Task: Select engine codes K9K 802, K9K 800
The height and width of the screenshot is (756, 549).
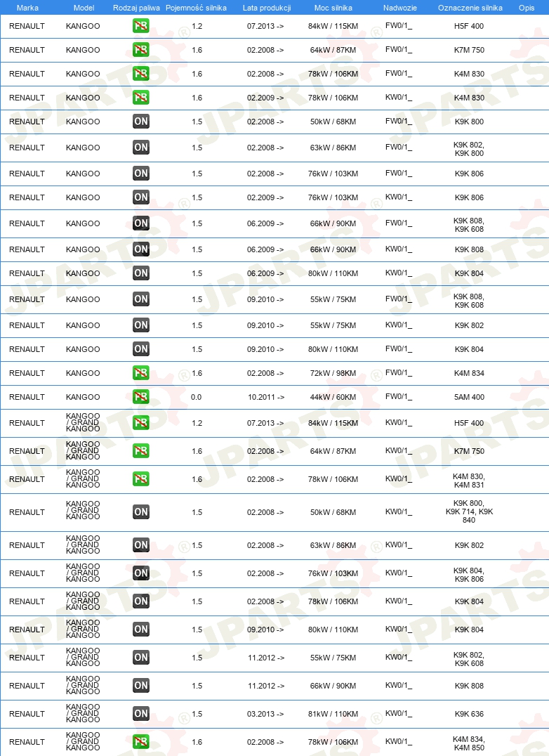Action: tap(469, 149)
